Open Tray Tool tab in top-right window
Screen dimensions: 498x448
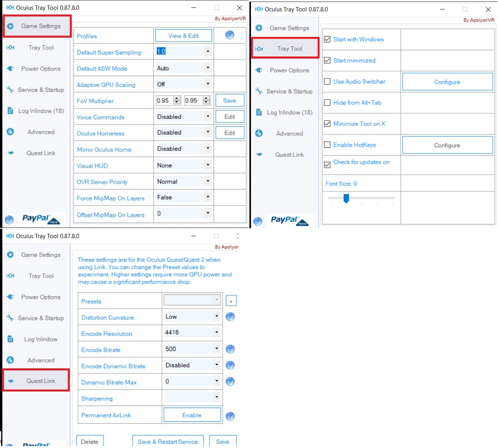click(285, 49)
